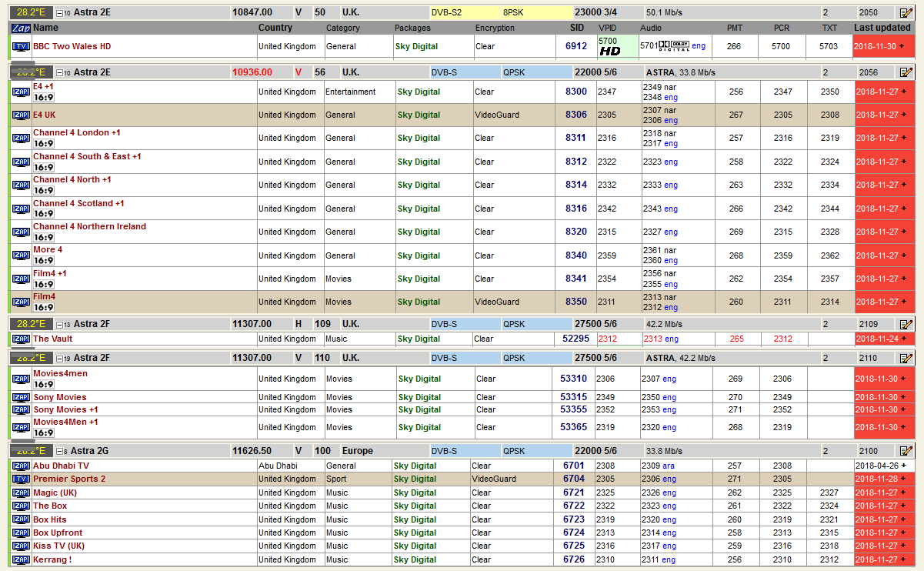Image resolution: width=924 pixels, height=571 pixels.
Task: Click the 28.2°E position in the top row
Action: pos(32,12)
